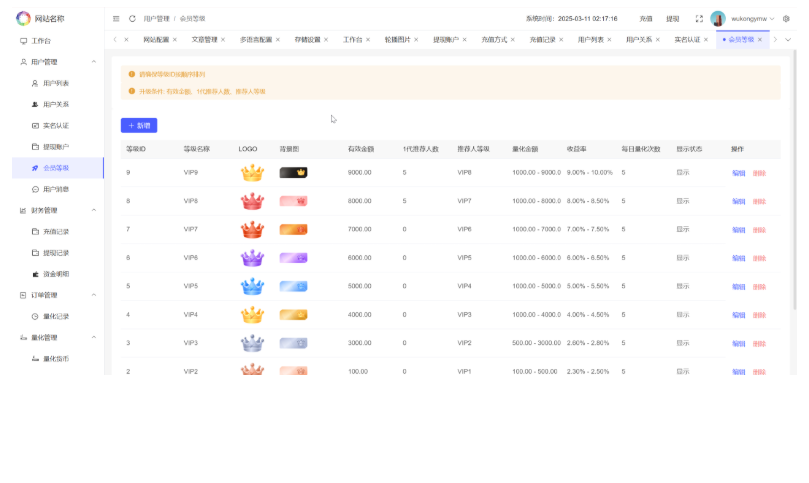Click 编辑 link for the VIP9 row

738,173
